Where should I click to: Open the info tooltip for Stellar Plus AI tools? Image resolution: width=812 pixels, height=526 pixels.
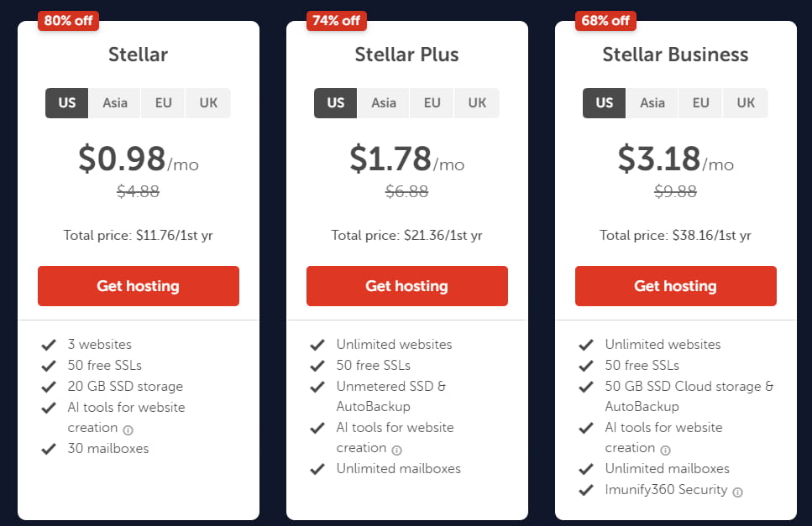click(x=398, y=449)
